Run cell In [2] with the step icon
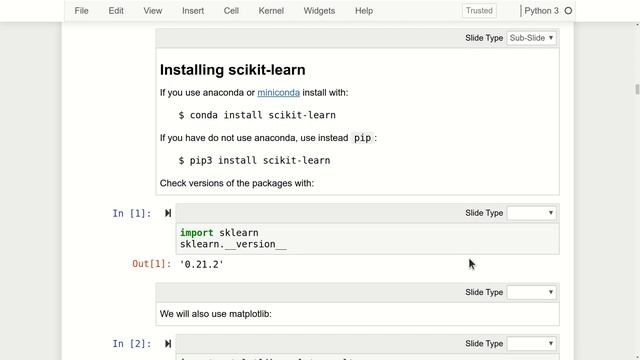The height and width of the screenshot is (360, 640). (x=168, y=344)
